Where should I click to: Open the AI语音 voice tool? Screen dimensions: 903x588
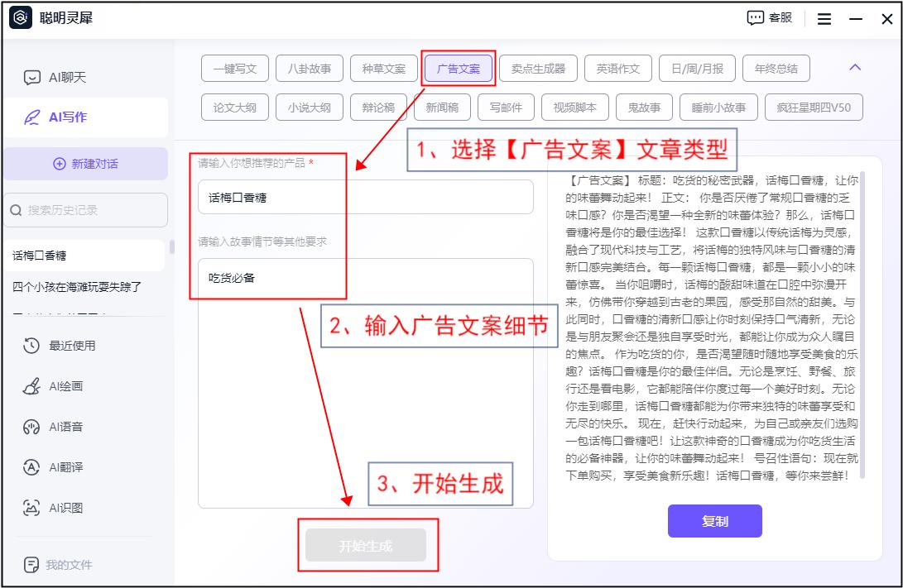click(x=65, y=427)
